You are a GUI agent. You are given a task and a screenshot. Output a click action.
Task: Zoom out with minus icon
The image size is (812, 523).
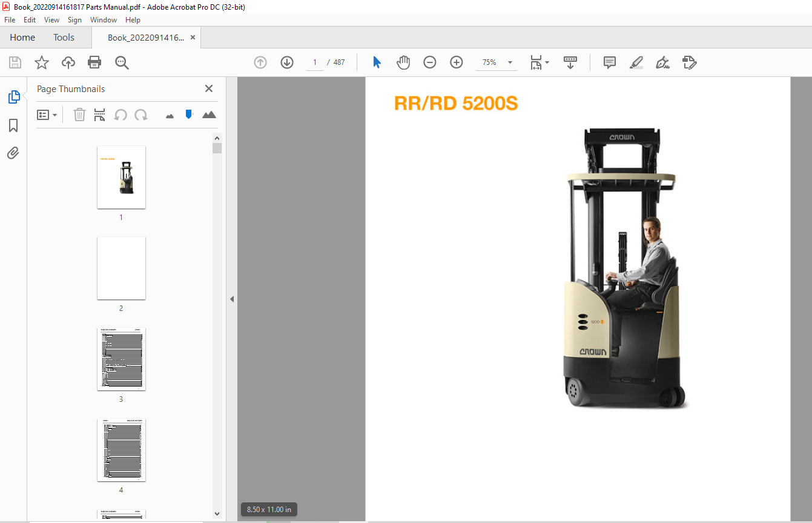click(x=430, y=62)
